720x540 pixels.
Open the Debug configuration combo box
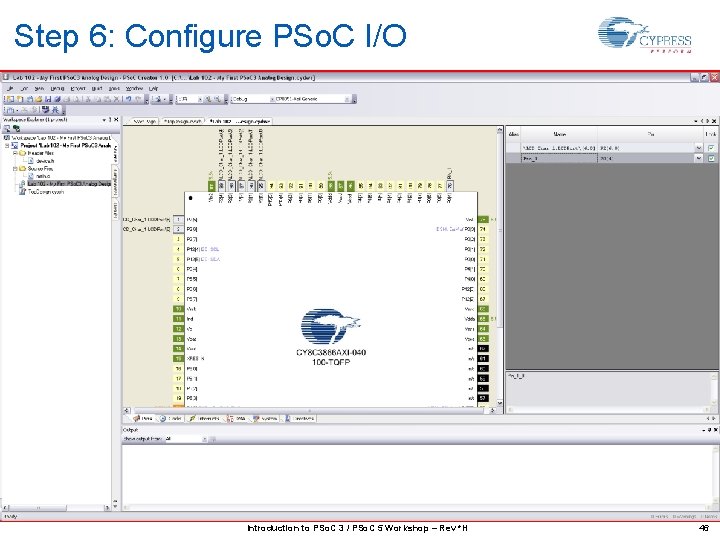click(x=253, y=99)
